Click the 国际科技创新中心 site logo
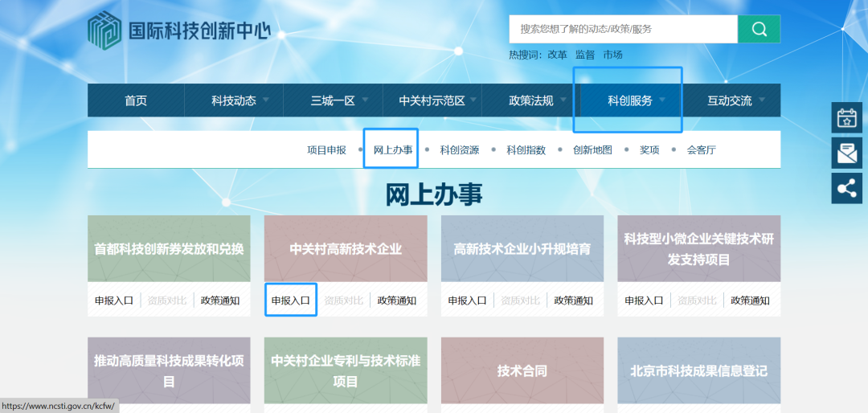Image resolution: width=868 pixels, height=413 pixels. click(179, 30)
